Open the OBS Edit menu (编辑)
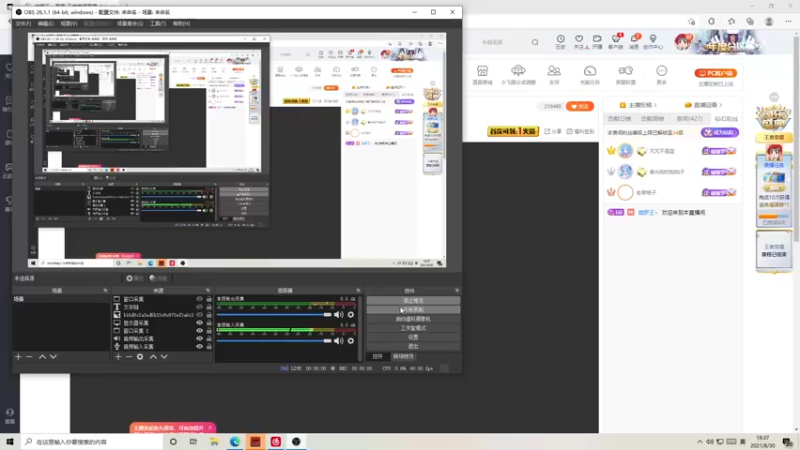 pos(45,23)
